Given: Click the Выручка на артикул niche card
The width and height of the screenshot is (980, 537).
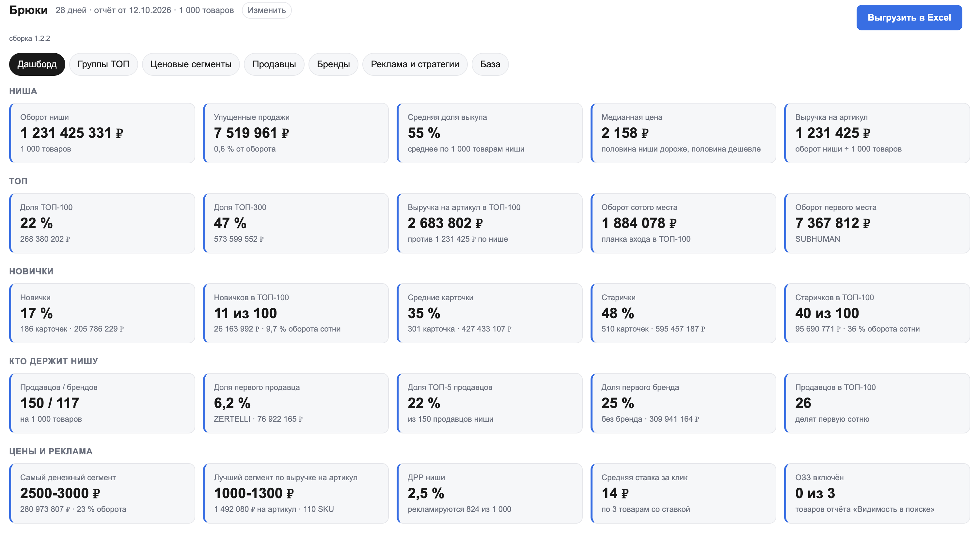Looking at the screenshot, I should tap(877, 133).
